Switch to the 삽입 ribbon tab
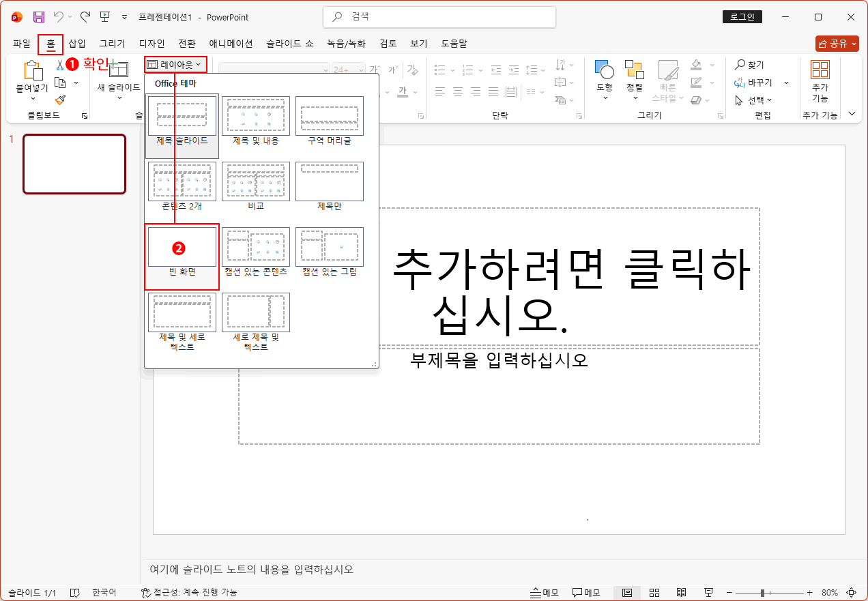This screenshot has width=868, height=601. coord(76,43)
